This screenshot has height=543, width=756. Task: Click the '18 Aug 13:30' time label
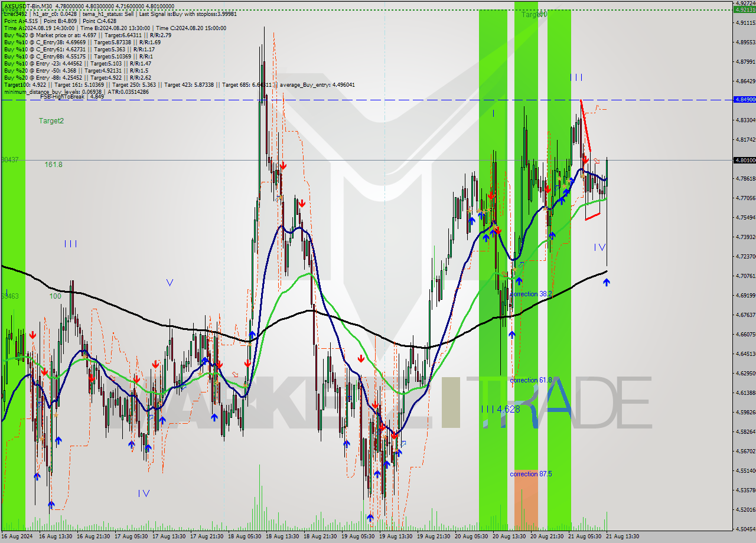click(x=282, y=537)
